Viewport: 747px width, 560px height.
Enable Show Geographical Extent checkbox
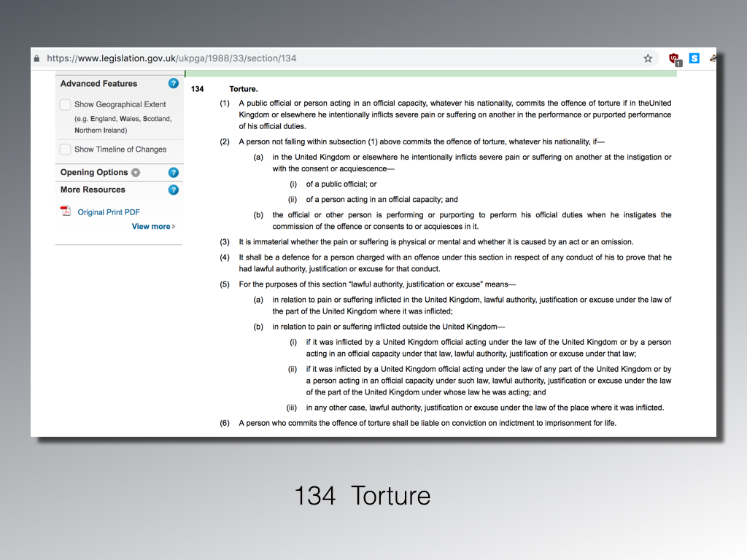click(66, 105)
